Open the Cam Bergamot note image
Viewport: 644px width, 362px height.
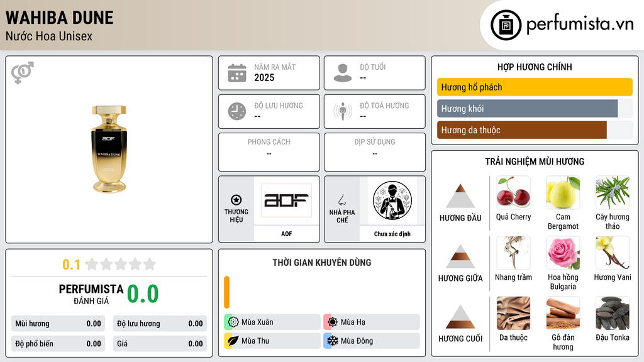[563, 192]
